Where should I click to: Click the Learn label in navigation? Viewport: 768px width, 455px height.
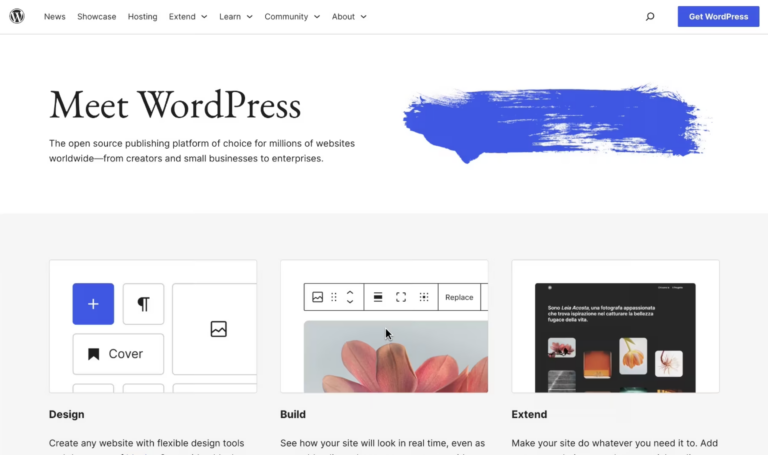coord(230,17)
